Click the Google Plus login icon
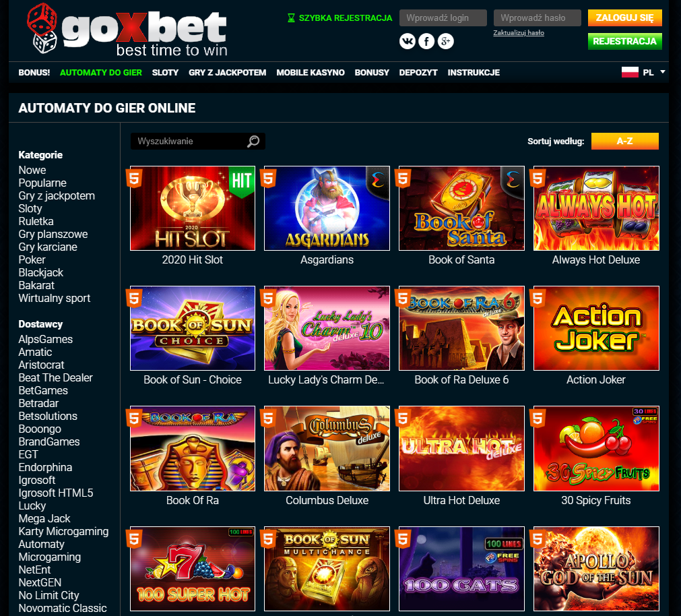 point(446,41)
